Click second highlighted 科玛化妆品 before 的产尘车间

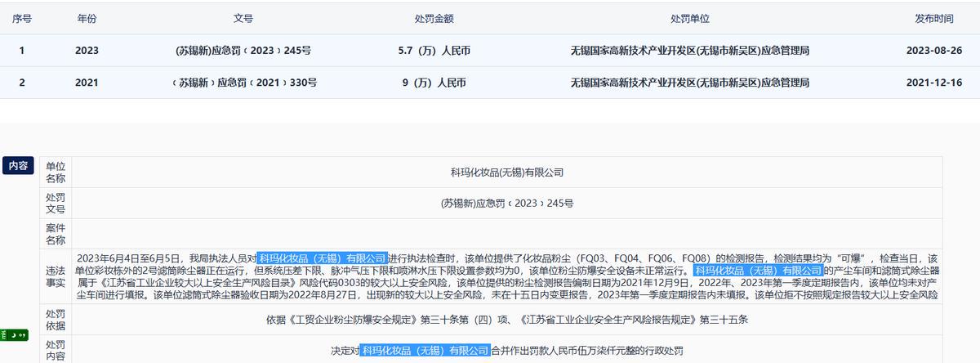click(x=758, y=270)
